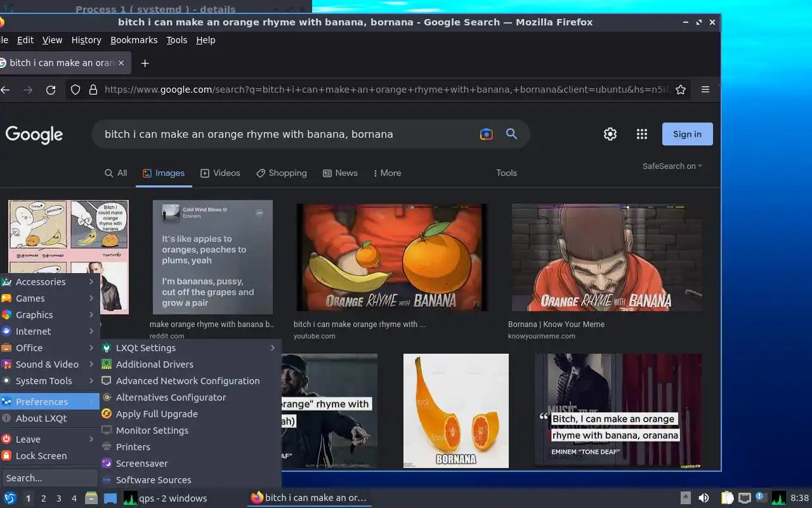Image resolution: width=812 pixels, height=508 pixels.
Task: Open the Bookmarks menu
Action: pyautogui.click(x=134, y=40)
